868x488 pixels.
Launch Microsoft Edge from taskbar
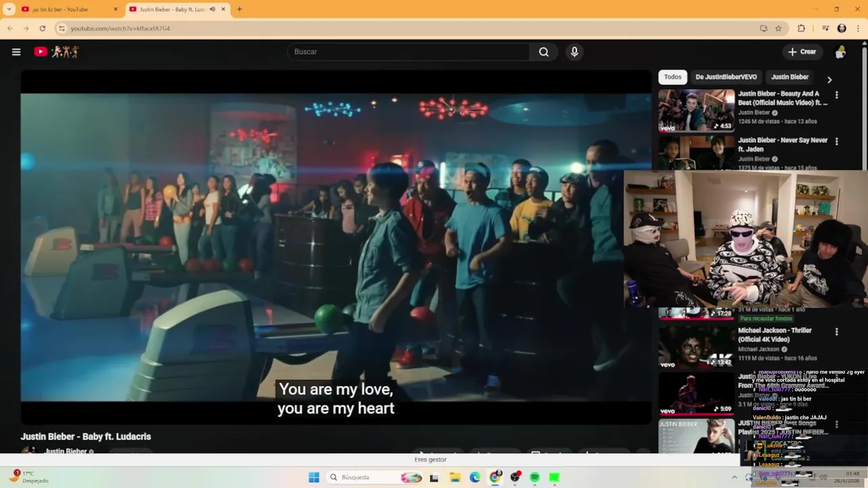coord(475,477)
